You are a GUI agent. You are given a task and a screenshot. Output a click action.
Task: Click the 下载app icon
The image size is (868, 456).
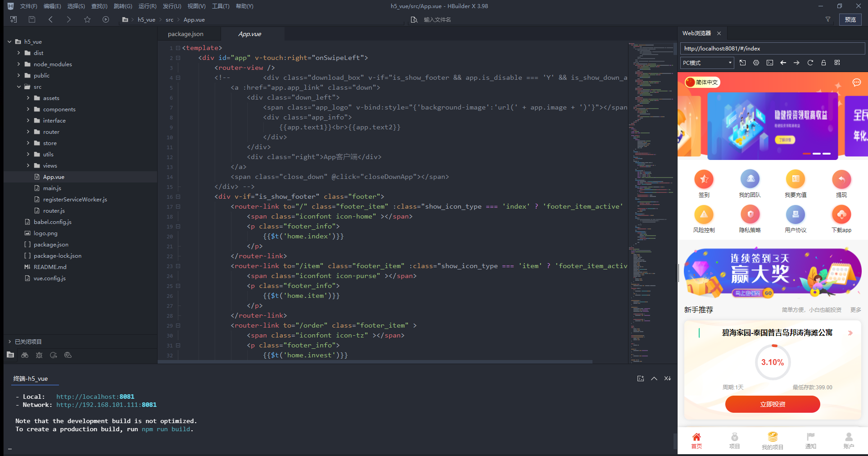841,214
